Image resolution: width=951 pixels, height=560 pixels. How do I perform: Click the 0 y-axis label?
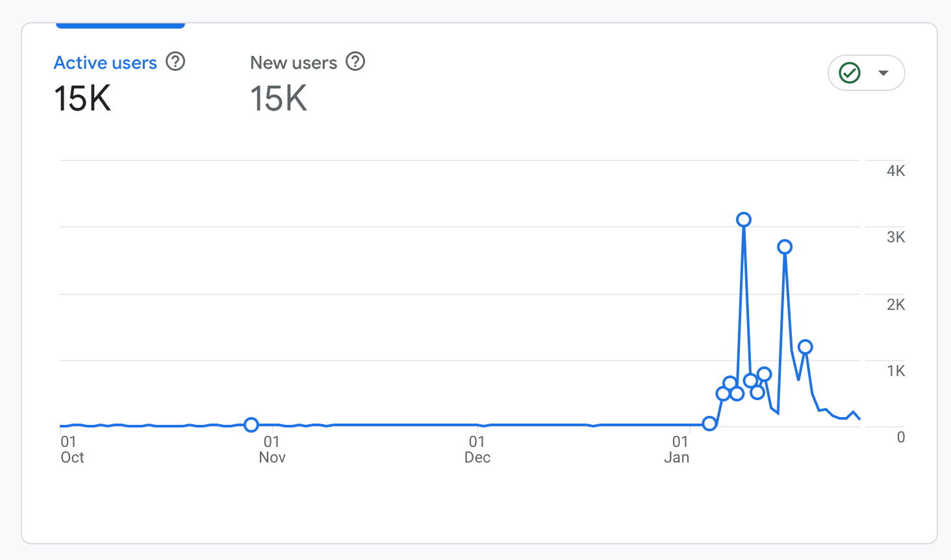click(x=900, y=437)
